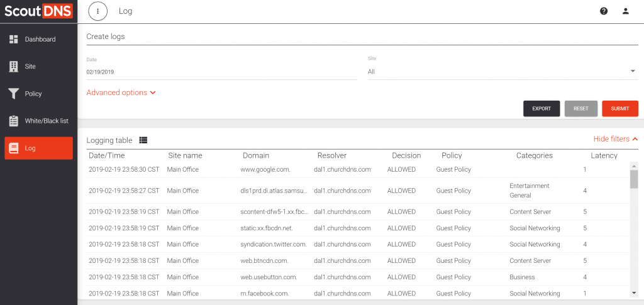Go to Dashboard in the sidebar
The height and width of the screenshot is (305, 644).
click(x=38, y=40)
